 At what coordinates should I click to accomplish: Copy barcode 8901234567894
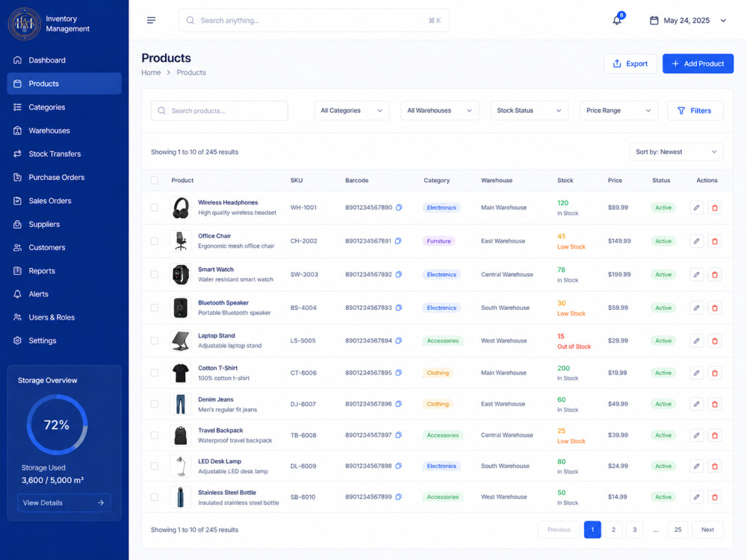(399, 340)
